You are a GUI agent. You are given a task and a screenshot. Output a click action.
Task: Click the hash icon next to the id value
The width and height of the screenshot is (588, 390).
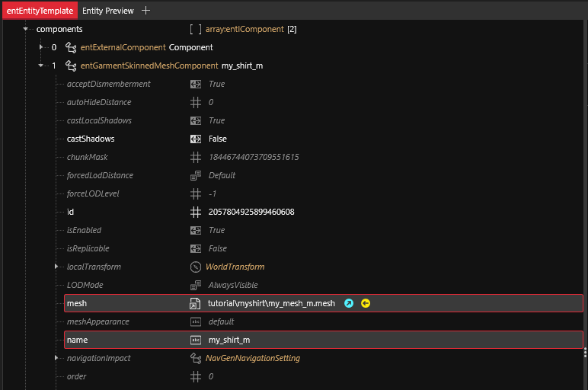[x=195, y=212]
